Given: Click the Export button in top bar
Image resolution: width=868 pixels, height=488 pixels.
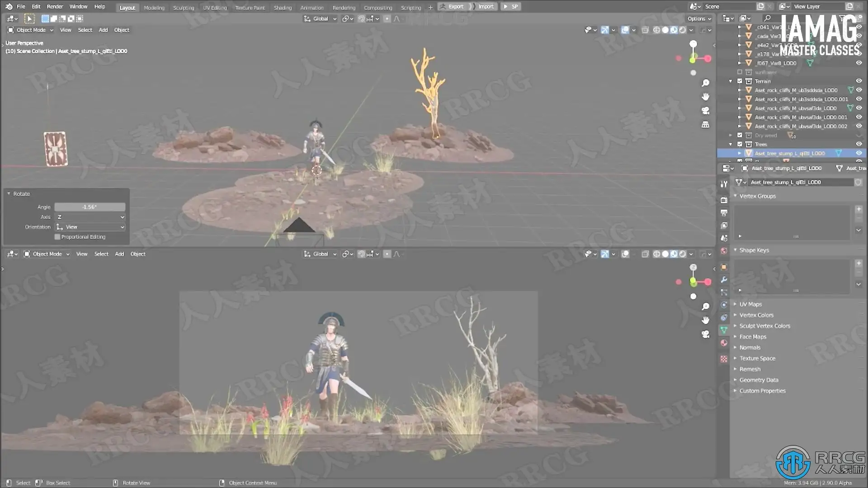Looking at the screenshot, I should point(452,7).
